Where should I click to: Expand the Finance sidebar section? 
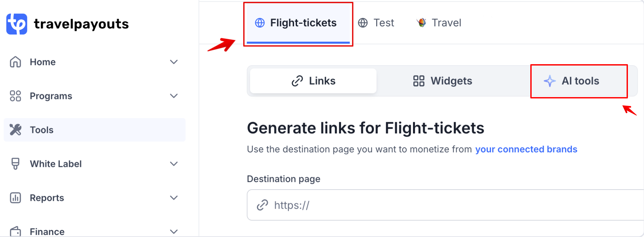pos(174,231)
